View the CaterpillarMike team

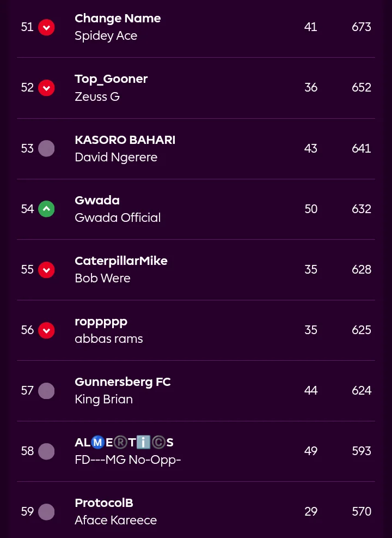[x=121, y=261]
